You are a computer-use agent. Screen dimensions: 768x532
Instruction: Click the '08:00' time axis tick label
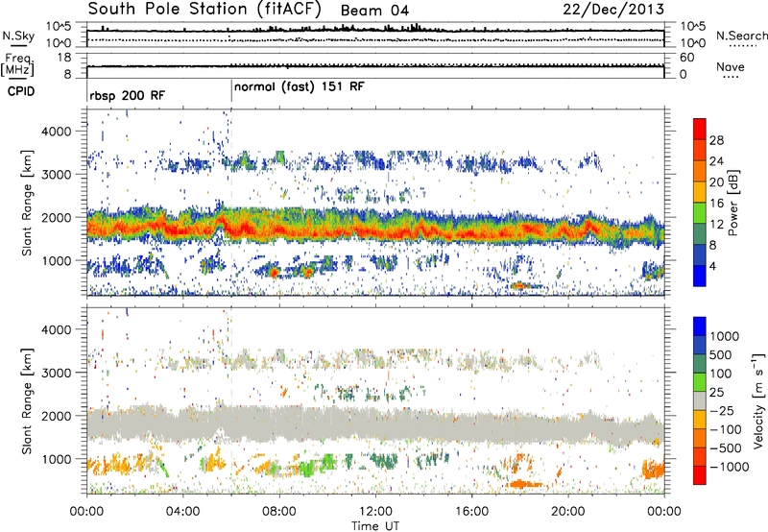tap(279, 512)
